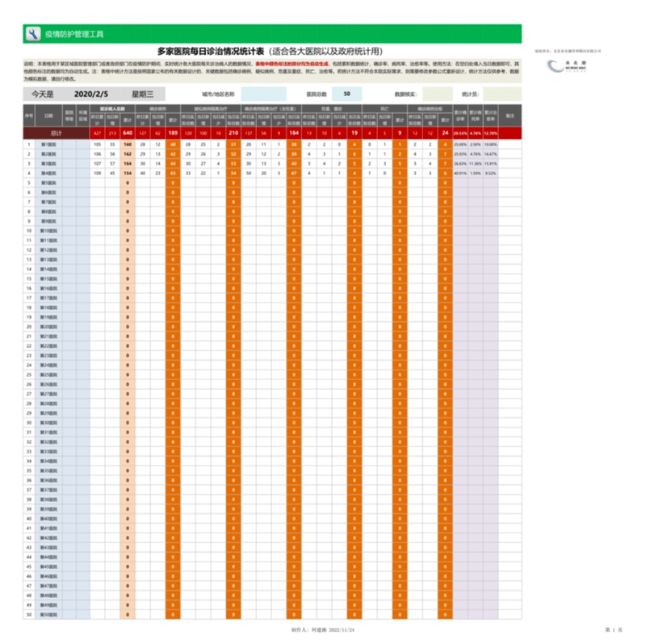The height and width of the screenshot is (644, 646).
Task: Click the total cumulative value 640
Action: 128,132
